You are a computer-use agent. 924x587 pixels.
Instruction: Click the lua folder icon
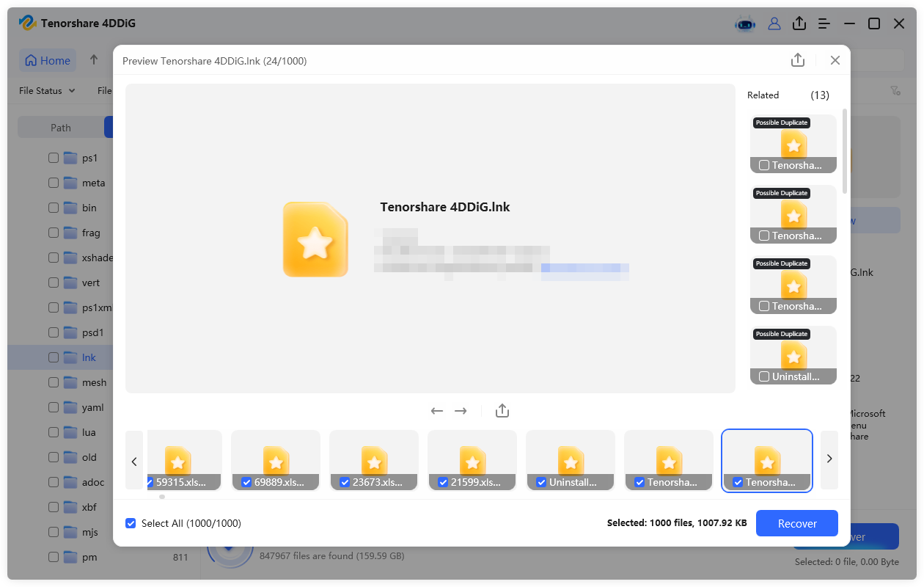coord(70,432)
